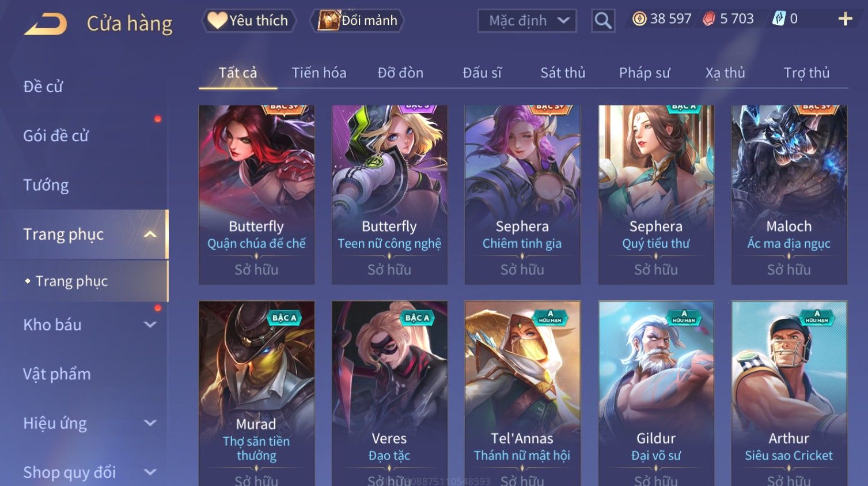Image resolution: width=868 pixels, height=486 pixels.
Task: Click the blue voucher currency icon
Action: click(779, 19)
